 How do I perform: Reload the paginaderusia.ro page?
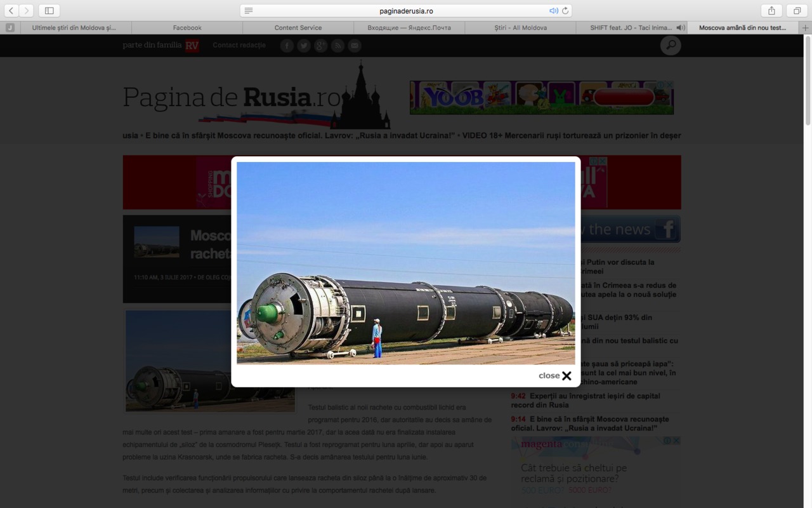pyautogui.click(x=565, y=11)
